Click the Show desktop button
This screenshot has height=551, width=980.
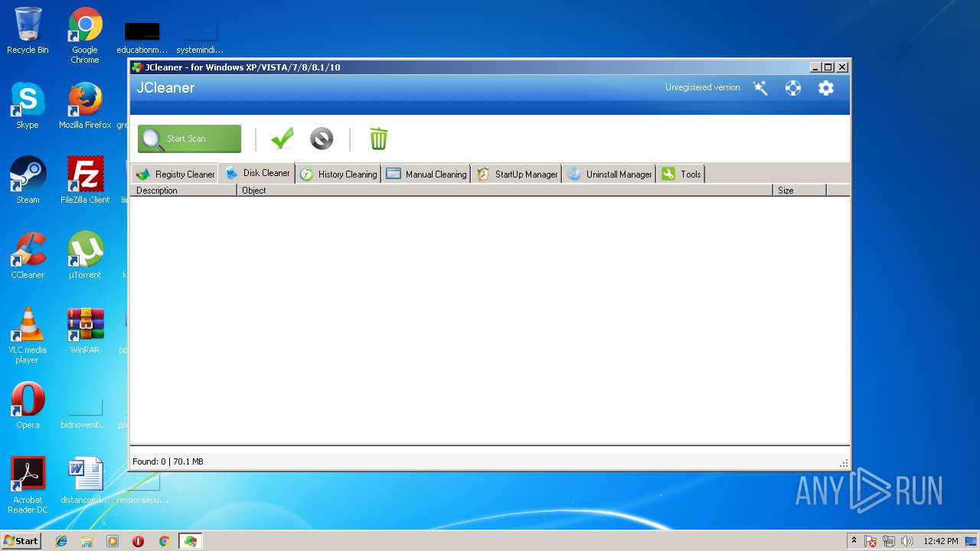coord(972,541)
